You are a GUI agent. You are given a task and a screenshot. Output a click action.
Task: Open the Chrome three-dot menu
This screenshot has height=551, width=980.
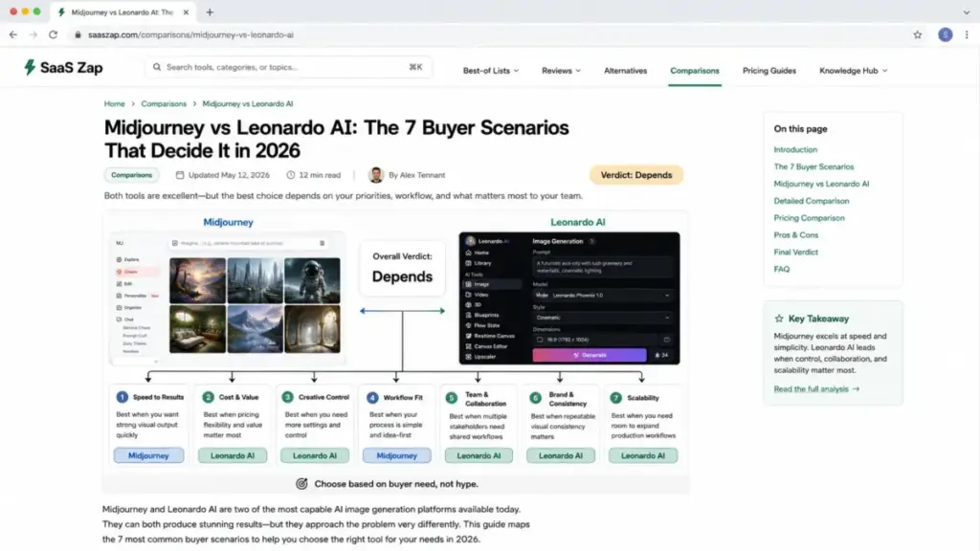967,35
